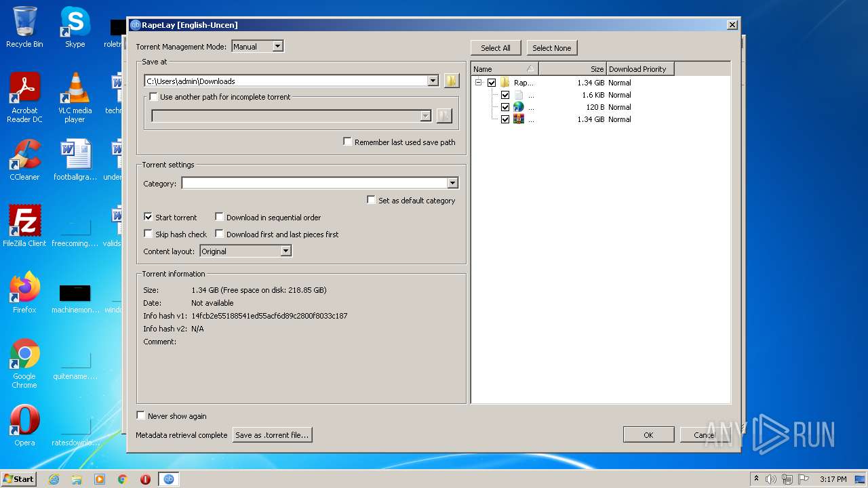Viewport: 868px width, 488px height.
Task: Uncheck the 'Start torrent' checkbox
Action: click(x=149, y=217)
